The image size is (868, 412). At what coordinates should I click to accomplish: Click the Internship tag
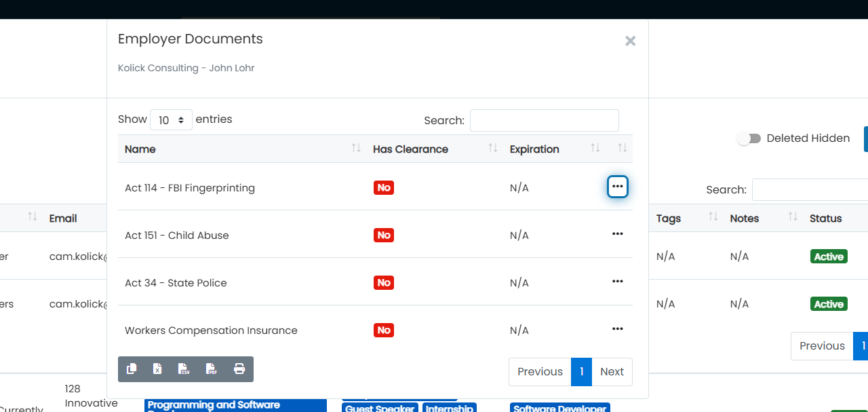(x=450, y=408)
